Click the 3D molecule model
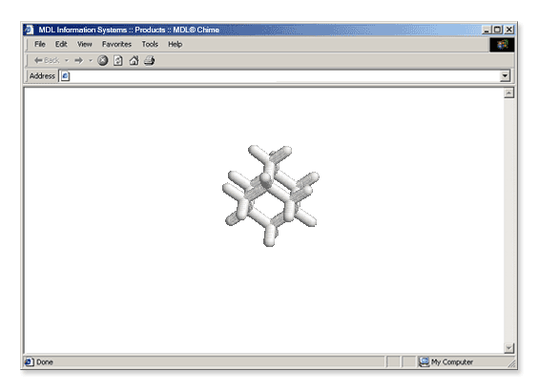Viewport: 538px width, 392px height. [271, 196]
